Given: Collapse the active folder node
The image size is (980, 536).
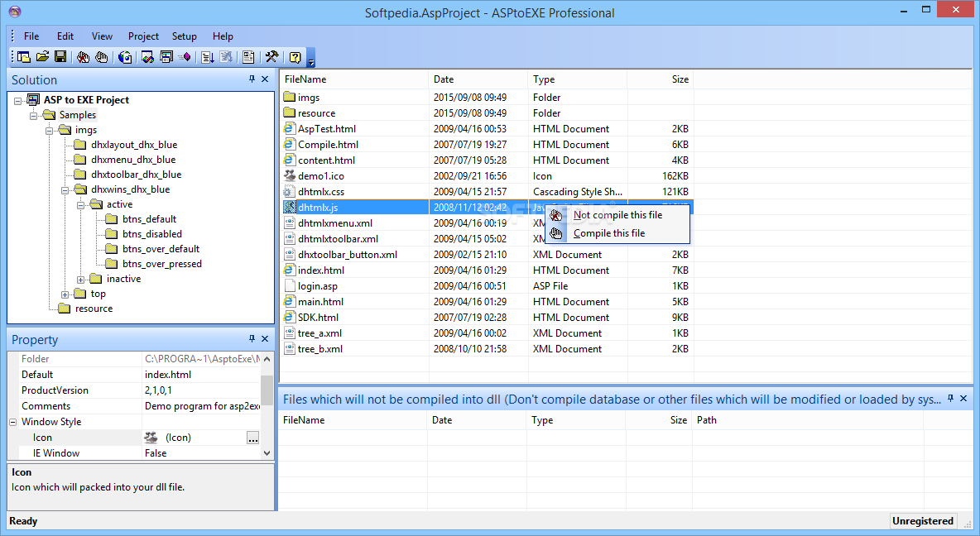Looking at the screenshot, I should pyautogui.click(x=80, y=205).
